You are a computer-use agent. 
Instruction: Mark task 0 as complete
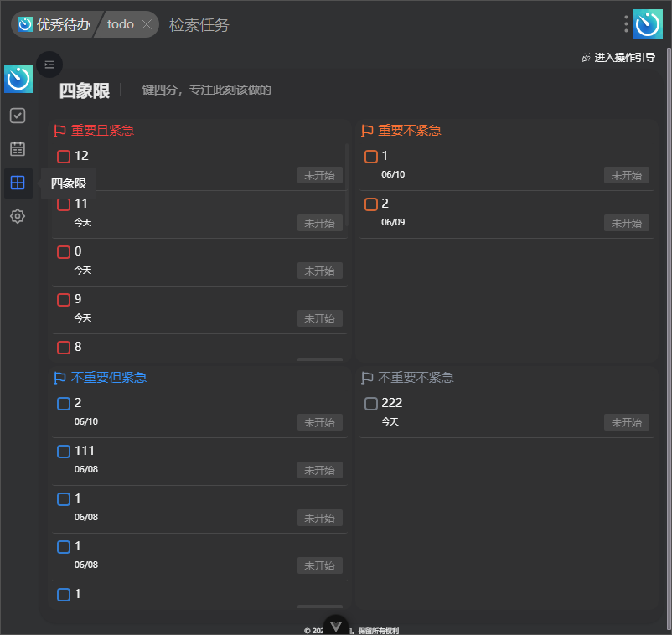coord(64,252)
